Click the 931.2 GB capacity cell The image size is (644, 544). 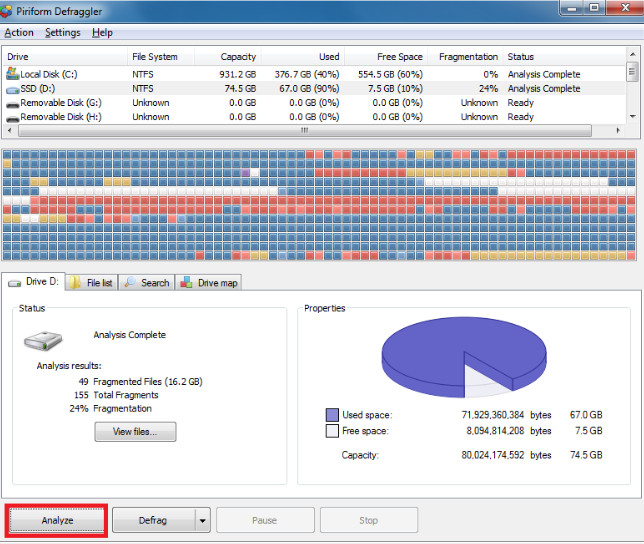tap(237, 74)
